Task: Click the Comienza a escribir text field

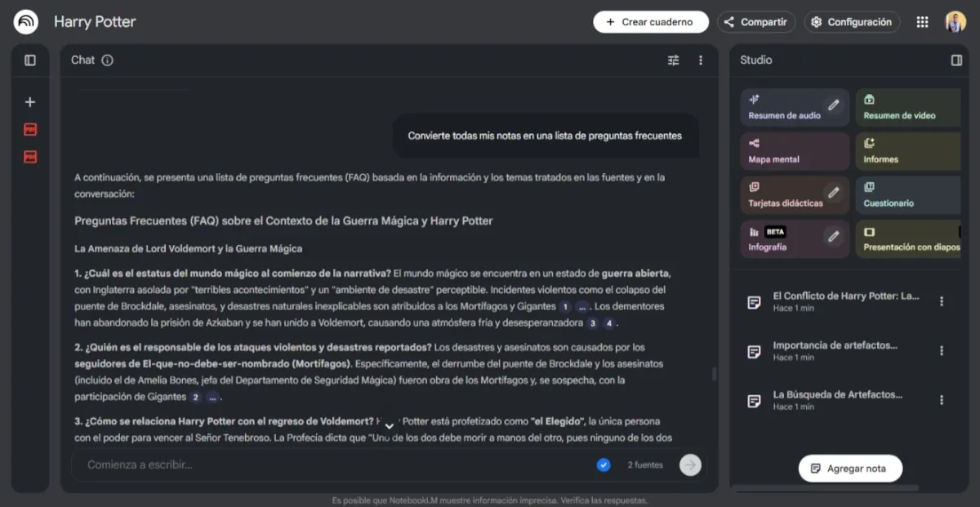Action: pos(335,465)
